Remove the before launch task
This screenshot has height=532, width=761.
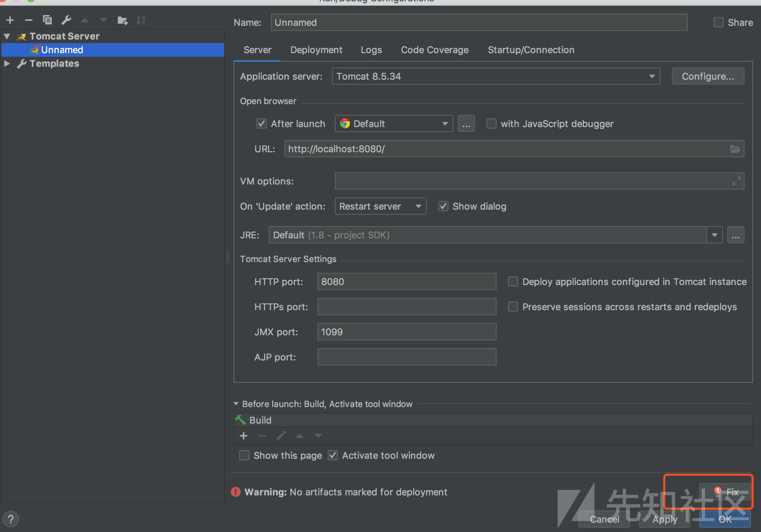tap(262, 436)
